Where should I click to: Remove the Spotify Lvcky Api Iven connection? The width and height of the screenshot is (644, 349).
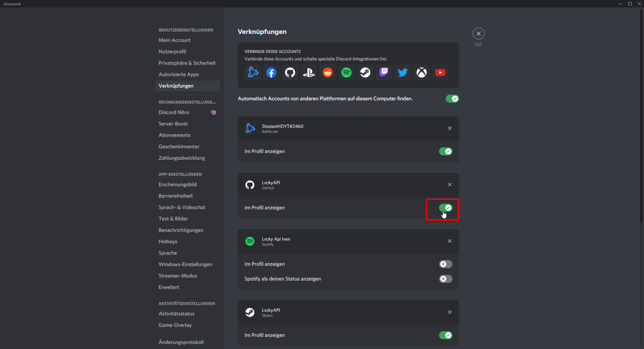(450, 241)
